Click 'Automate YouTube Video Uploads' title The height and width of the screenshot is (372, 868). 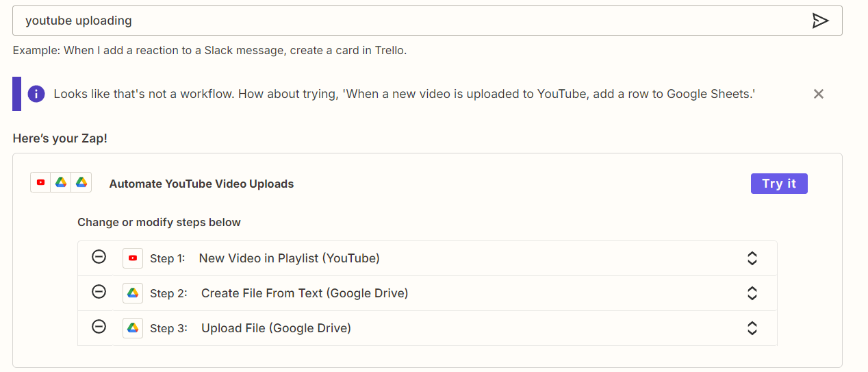coord(201,184)
